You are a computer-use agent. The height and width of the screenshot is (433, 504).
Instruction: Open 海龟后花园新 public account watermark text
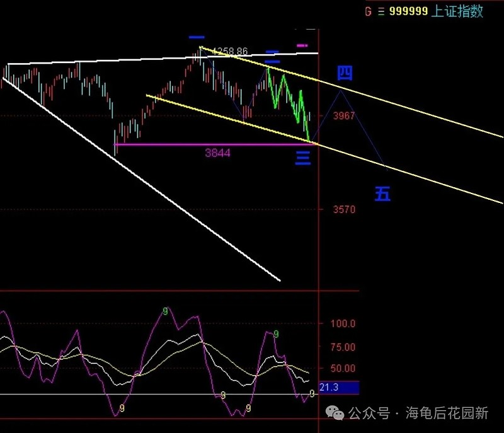click(x=447, y=413)
